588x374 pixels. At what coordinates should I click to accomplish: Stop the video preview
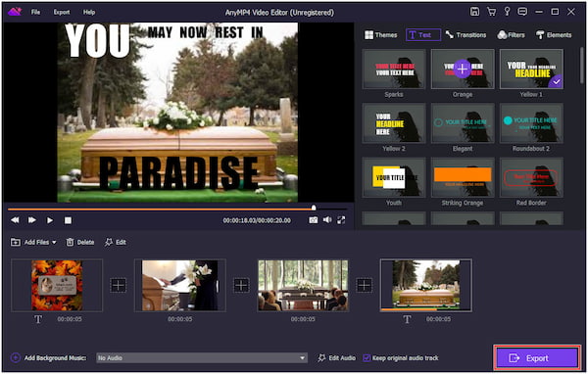click(68, 220)
